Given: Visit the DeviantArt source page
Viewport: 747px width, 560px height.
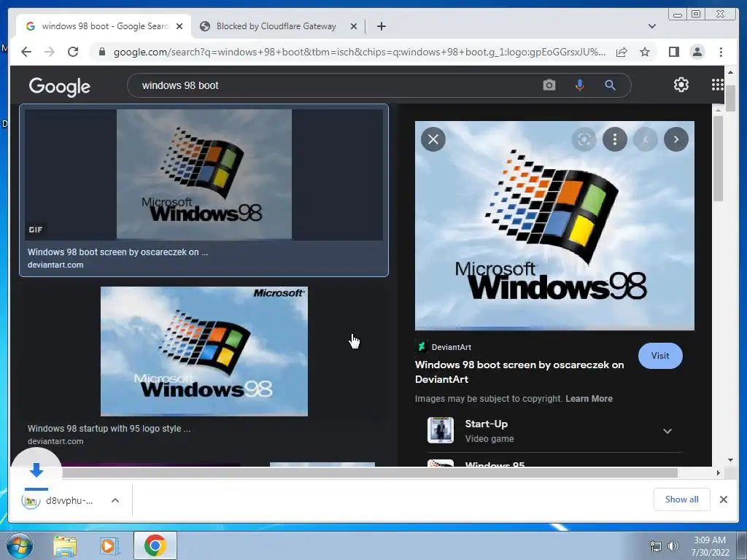Looking at the screenshot, I should click(x=659, y=356).
